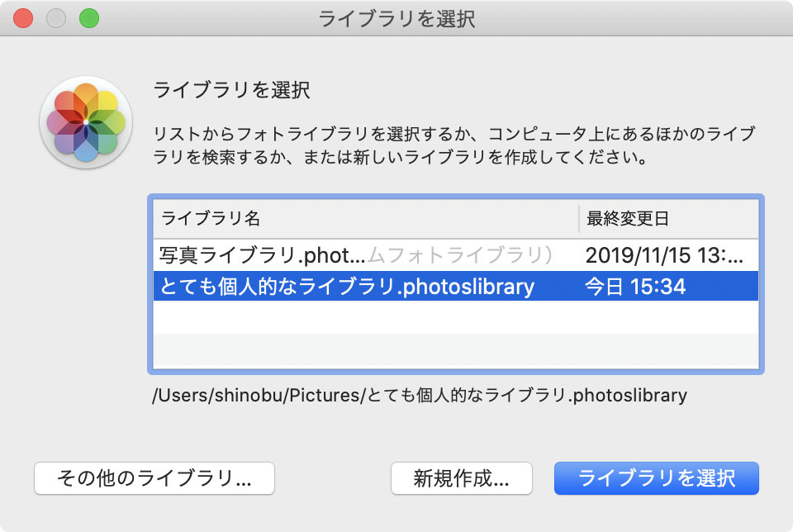Click the 2019/11/15 date cell

(664, 255)
